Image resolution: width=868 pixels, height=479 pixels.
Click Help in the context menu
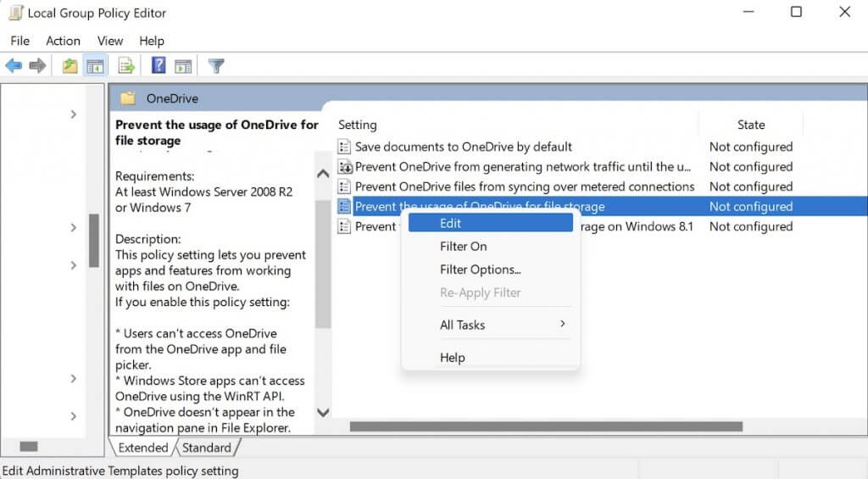click(x=491, y=358)
